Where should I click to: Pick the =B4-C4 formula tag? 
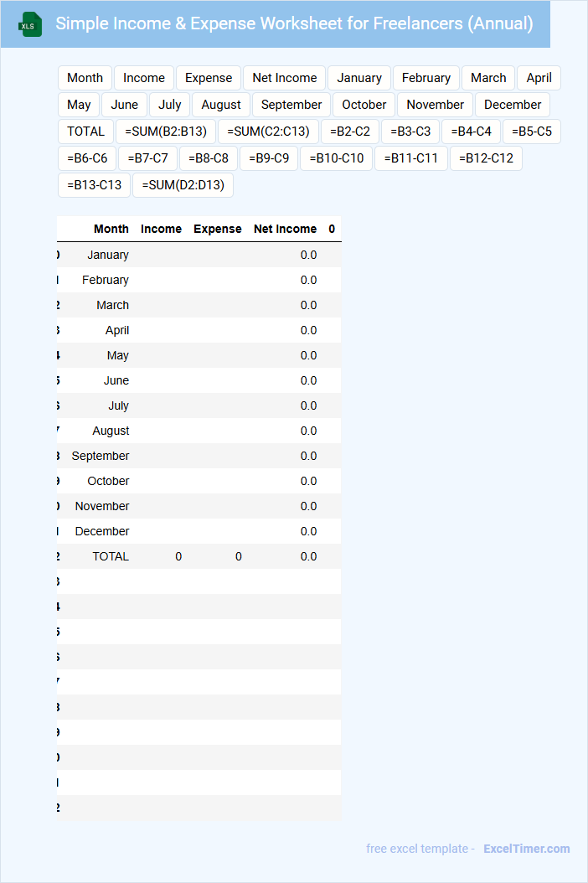471,132
